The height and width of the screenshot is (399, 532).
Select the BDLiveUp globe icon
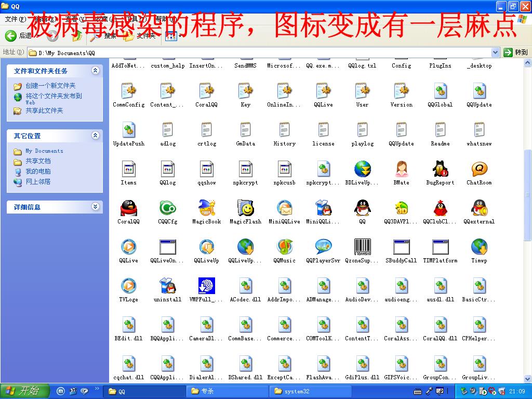point(362,169)
